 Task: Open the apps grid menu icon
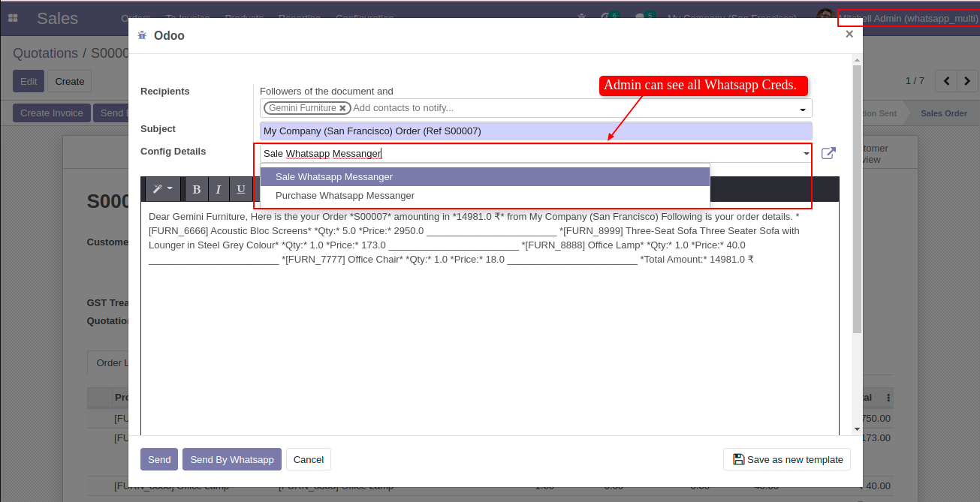tap(13, 18)
